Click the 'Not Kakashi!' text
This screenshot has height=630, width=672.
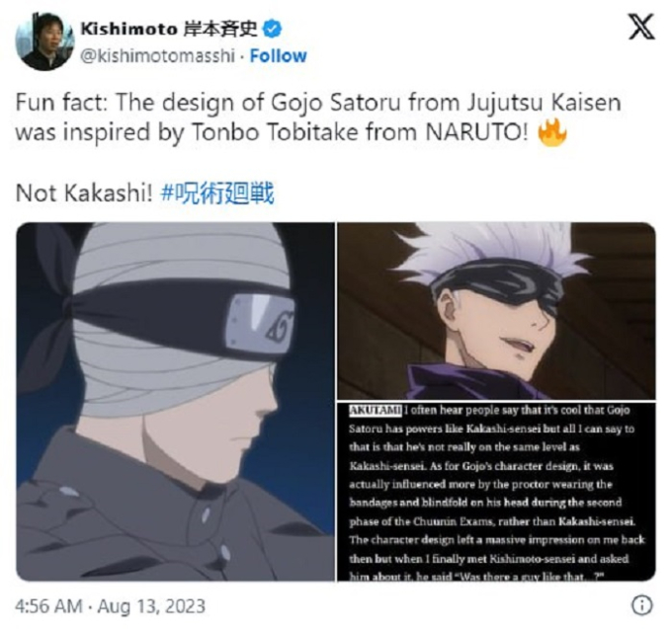[84, 194]
